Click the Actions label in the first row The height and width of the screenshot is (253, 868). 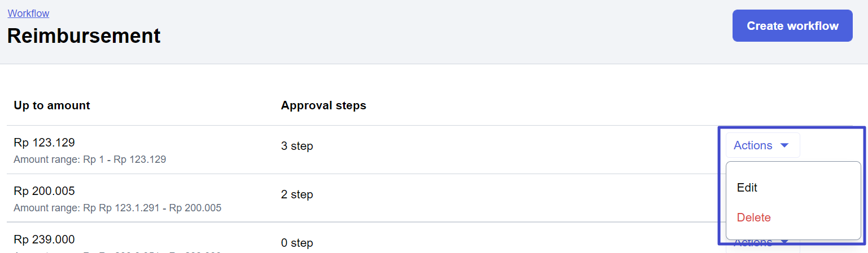[x=752, y=145]
